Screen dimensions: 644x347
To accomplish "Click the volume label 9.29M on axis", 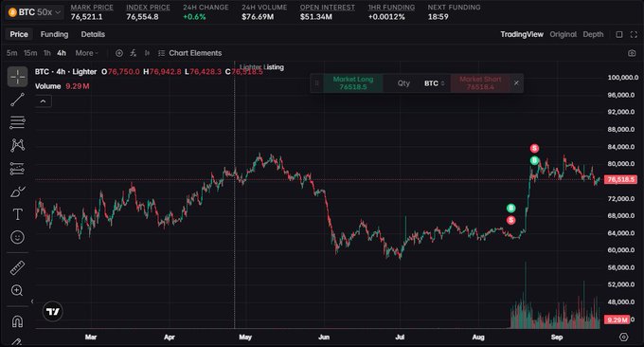I will click(x=617, y=320).
